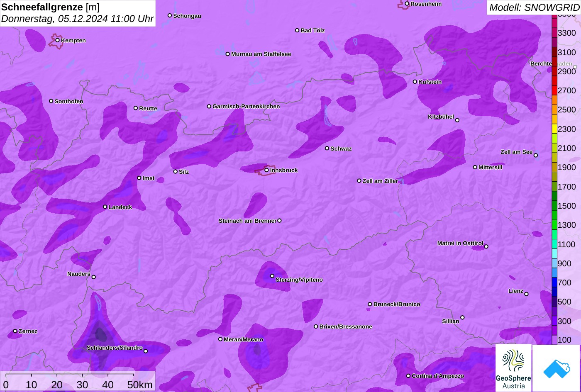
Task: Click the date Donnerstag 05.12.2024 text
Action: 78,19
